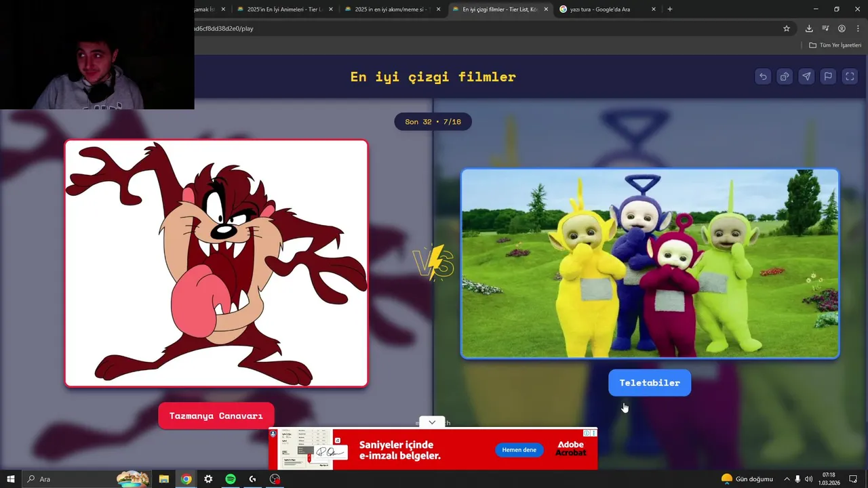868x488 pixels.
Task: Expand hidden system tray icons chevron
Action: (787, 479)
